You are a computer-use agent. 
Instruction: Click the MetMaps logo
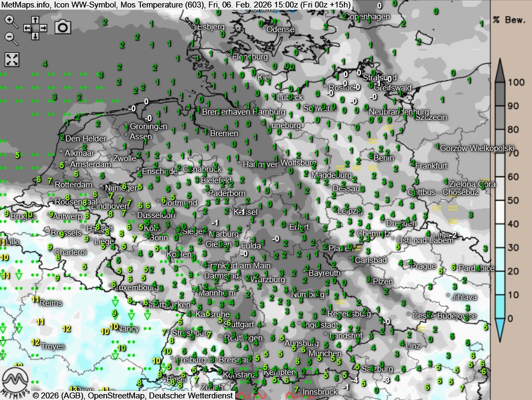pyautogui.click(x=14, y=381)
